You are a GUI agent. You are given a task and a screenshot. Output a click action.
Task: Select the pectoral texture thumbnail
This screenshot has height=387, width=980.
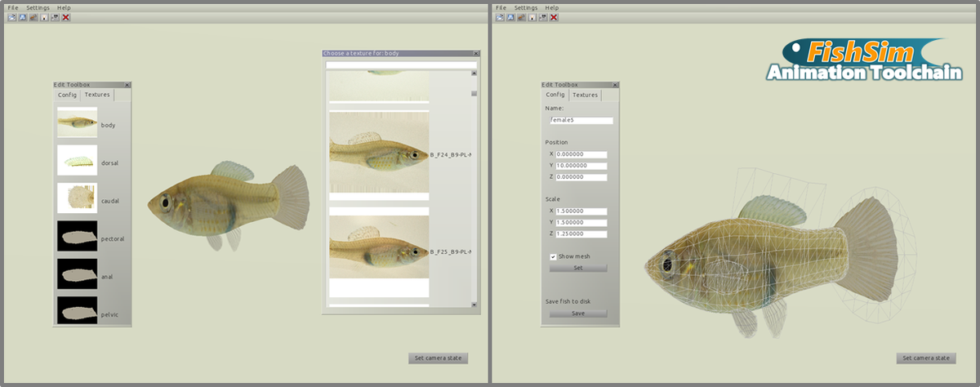coord(77,236)
